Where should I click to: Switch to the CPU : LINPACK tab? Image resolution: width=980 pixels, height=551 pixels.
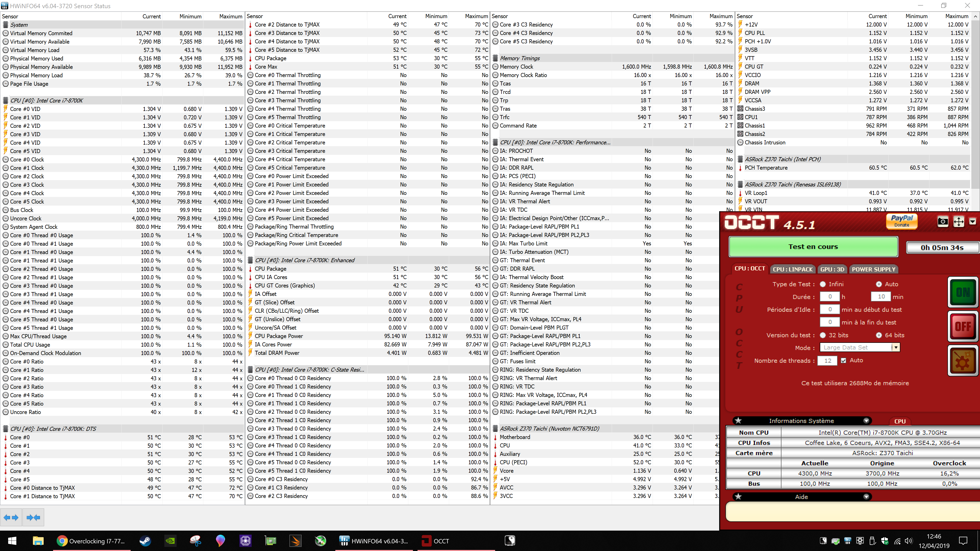[x=792, y=269]
